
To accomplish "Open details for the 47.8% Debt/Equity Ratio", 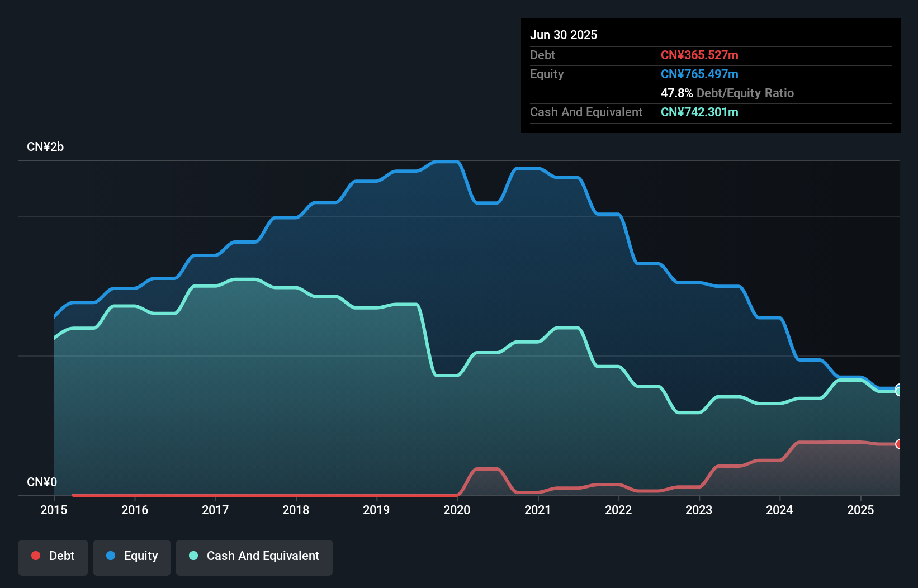I will click(728, 93).
